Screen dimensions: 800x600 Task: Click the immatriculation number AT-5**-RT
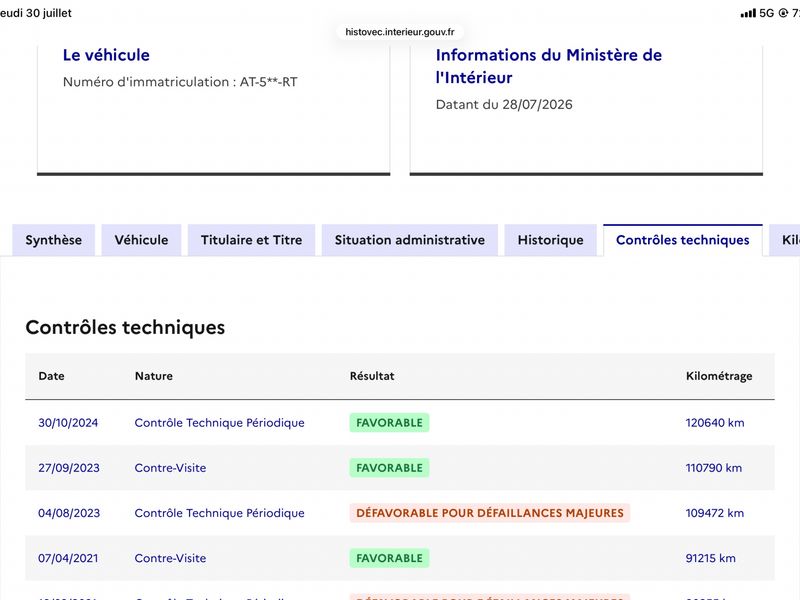(268, 82)
